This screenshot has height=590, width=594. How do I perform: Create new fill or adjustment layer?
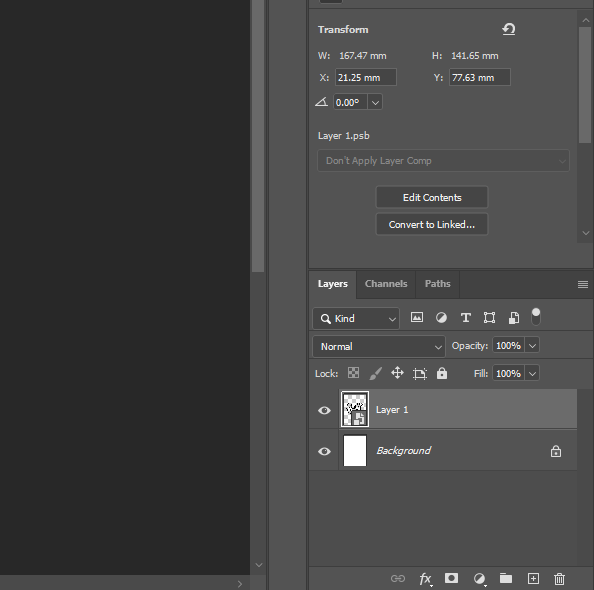(x=480, y=579)
